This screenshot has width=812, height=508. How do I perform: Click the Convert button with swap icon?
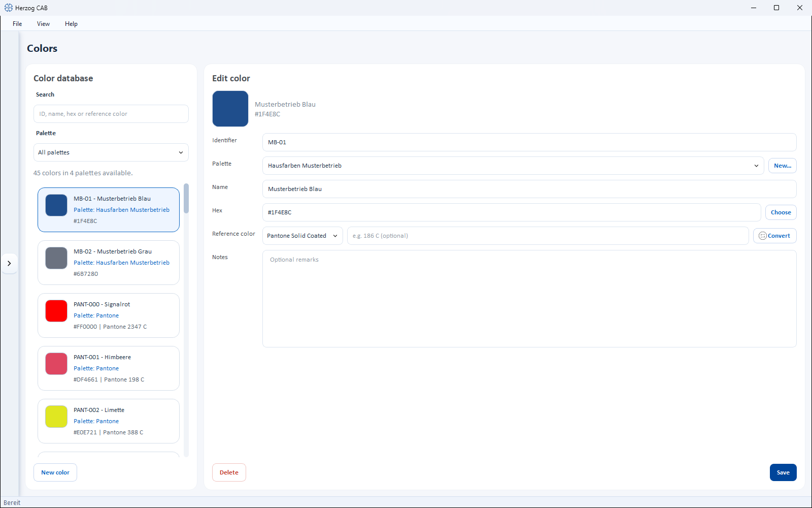click(x=774, y=236)
